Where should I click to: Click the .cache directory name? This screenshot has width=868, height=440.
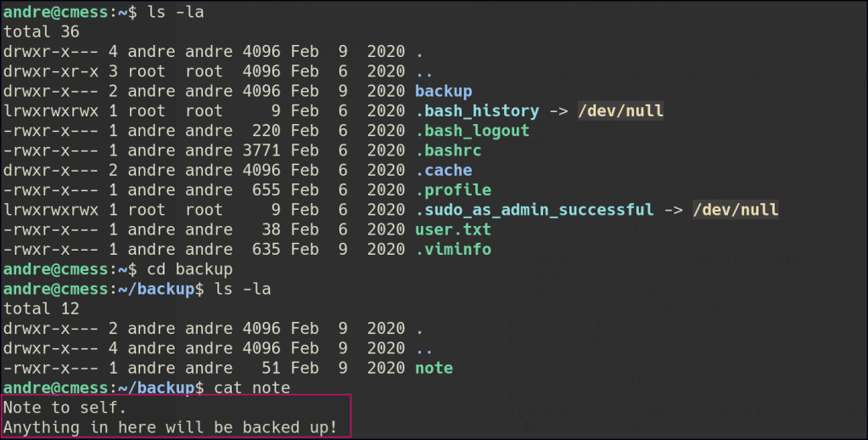(x=443, y=170)
